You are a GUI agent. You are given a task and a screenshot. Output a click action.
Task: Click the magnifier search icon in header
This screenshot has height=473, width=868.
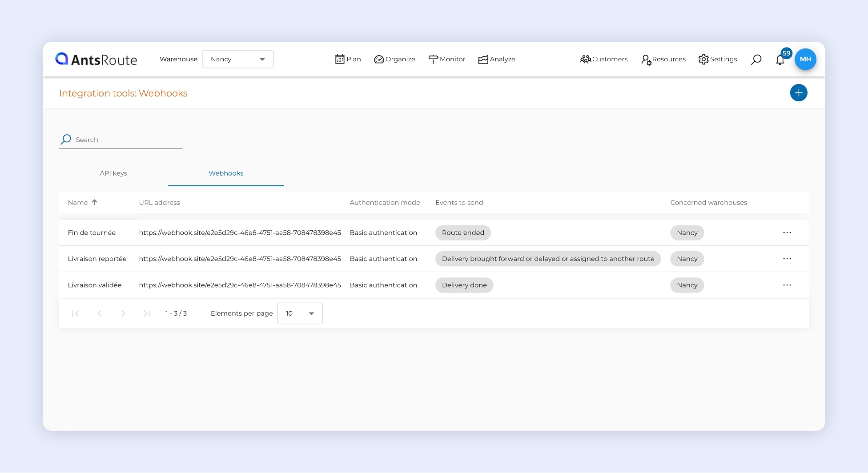tap(756, 60)
